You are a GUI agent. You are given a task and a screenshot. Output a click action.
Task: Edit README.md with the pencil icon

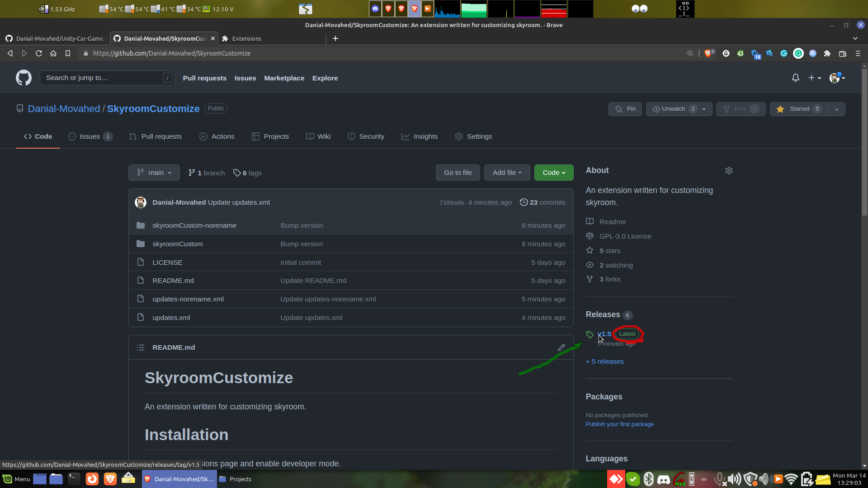[x=561, y=347]
